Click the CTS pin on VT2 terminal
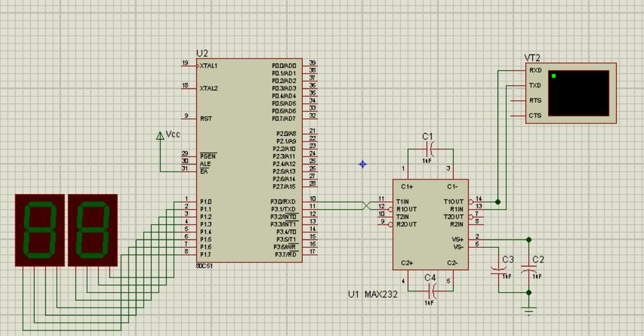The width and height of the screenshot is (644, 336). (x=535, y=116)
